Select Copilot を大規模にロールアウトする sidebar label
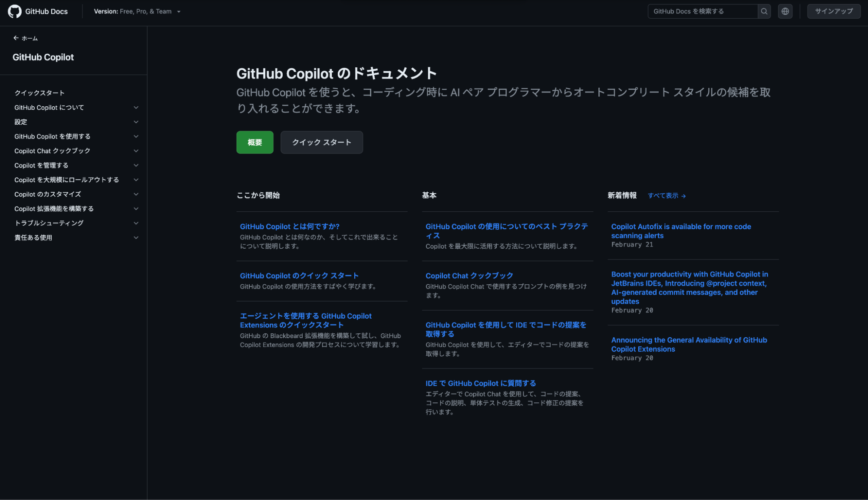Screen dimensions: 868x500 pos(66,180)
